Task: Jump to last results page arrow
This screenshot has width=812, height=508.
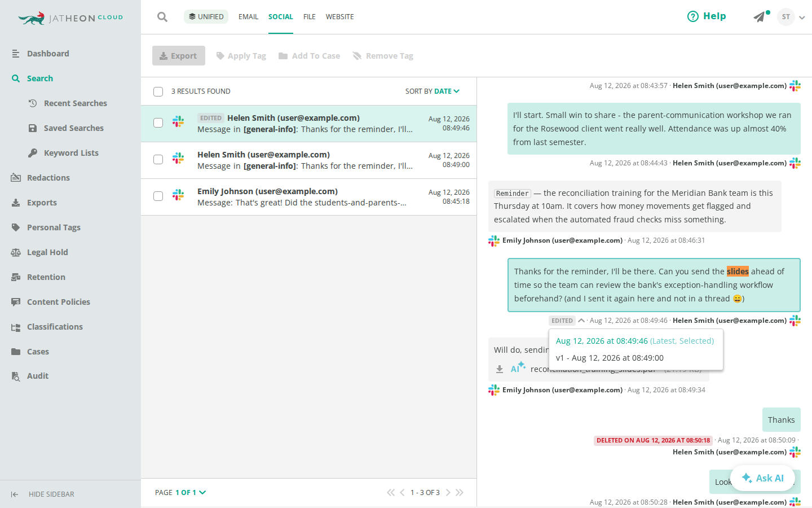Action: pos(460,493)
